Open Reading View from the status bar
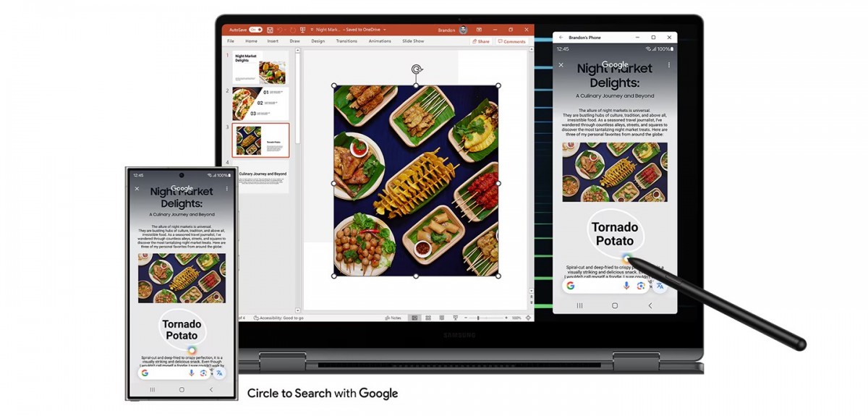 [441, 318]
